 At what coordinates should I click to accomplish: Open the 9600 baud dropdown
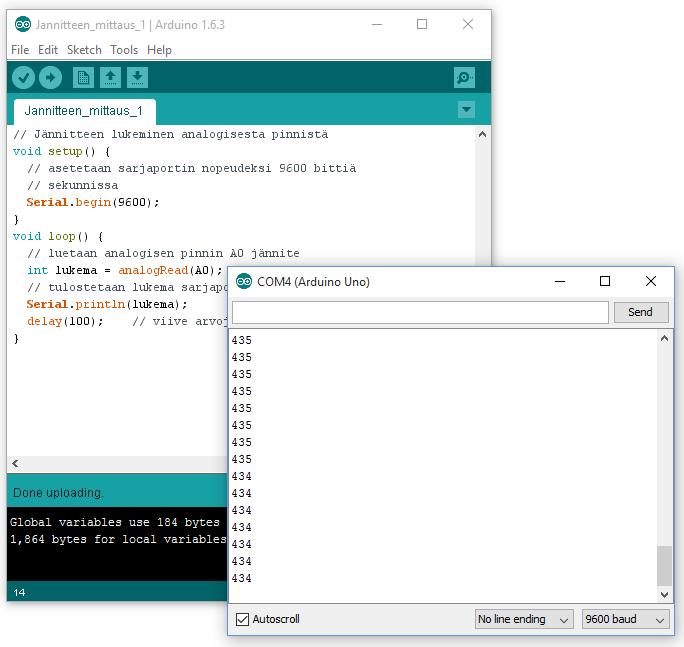625,619
